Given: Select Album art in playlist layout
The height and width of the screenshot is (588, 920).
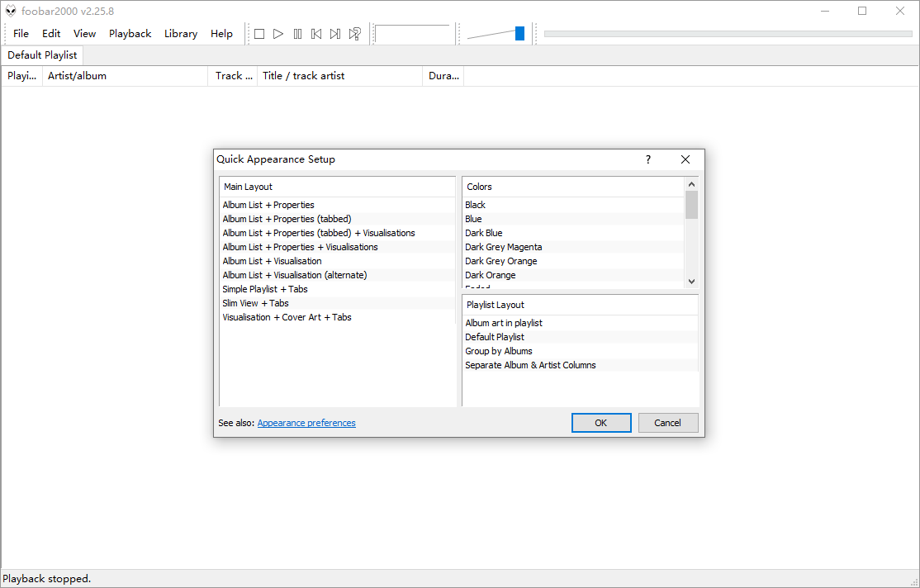Looking at the screenshot, I should 506,322.
